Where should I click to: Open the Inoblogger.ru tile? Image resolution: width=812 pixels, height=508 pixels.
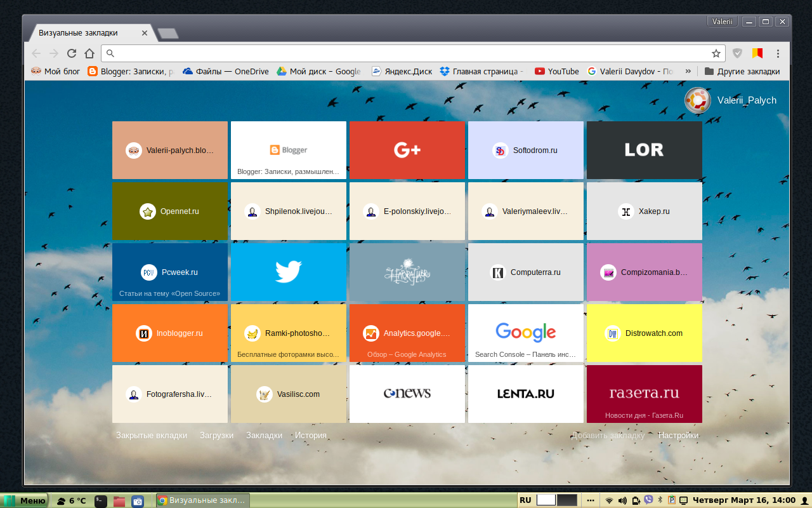click(x=170, y=333)
